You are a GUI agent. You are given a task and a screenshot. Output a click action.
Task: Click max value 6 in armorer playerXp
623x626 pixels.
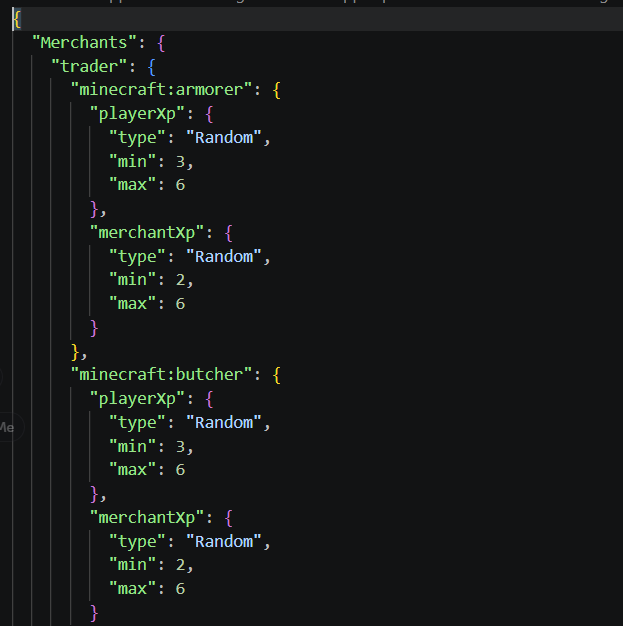[x=181, y=185]
